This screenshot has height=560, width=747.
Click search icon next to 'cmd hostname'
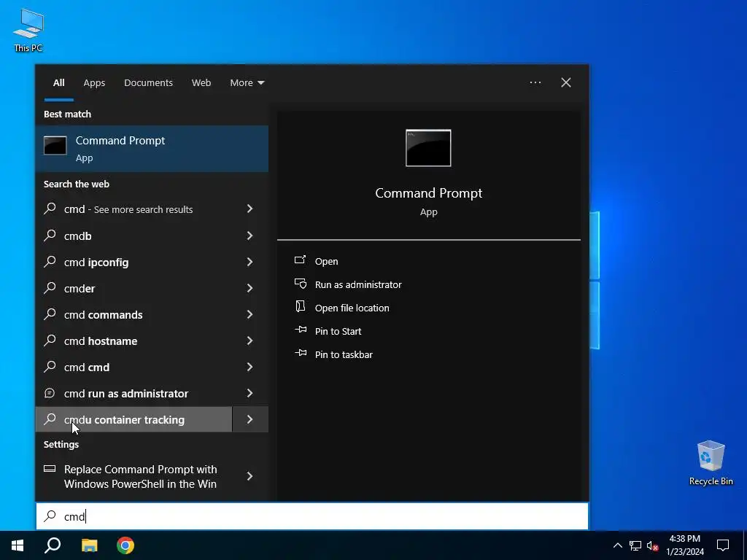pos(50,340)
